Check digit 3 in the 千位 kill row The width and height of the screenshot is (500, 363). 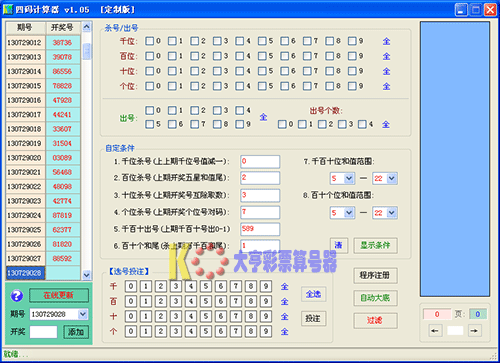pyautogui.click(x=217, y=41)
